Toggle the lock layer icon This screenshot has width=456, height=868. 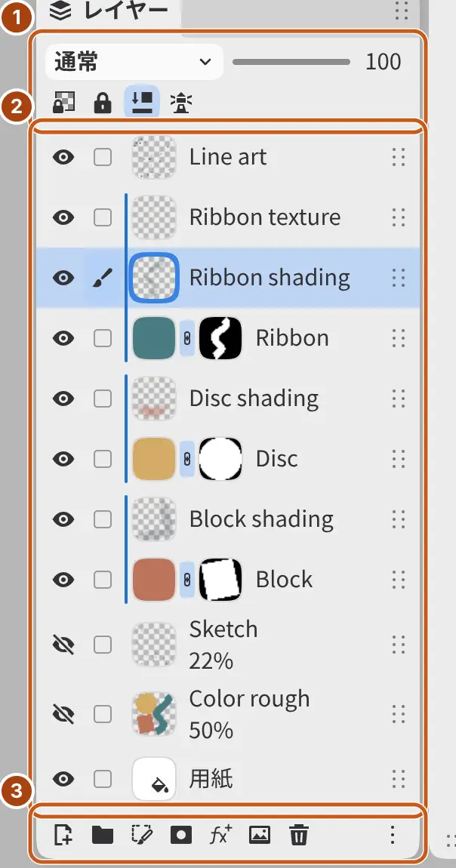[x=103, y=103]
